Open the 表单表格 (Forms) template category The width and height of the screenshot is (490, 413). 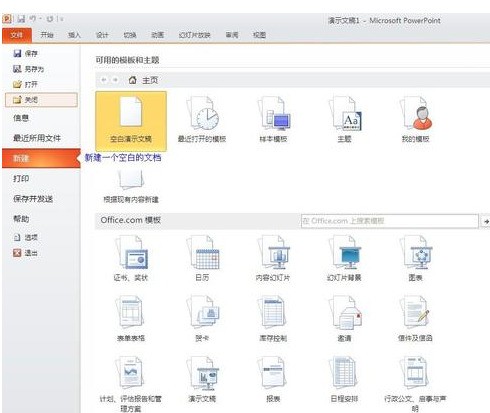(x=131, y=319)
